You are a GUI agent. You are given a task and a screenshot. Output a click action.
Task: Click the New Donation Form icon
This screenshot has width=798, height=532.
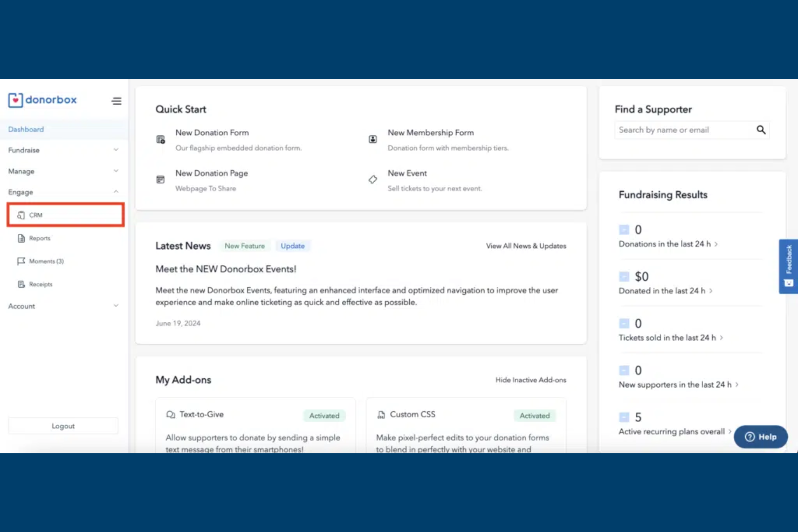coord(161,140)
